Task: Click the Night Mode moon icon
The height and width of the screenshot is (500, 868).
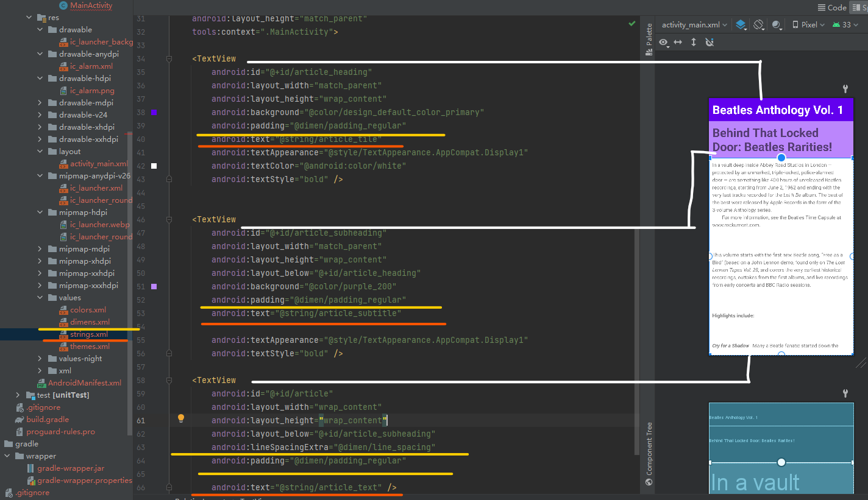Action: coord(776,25)
